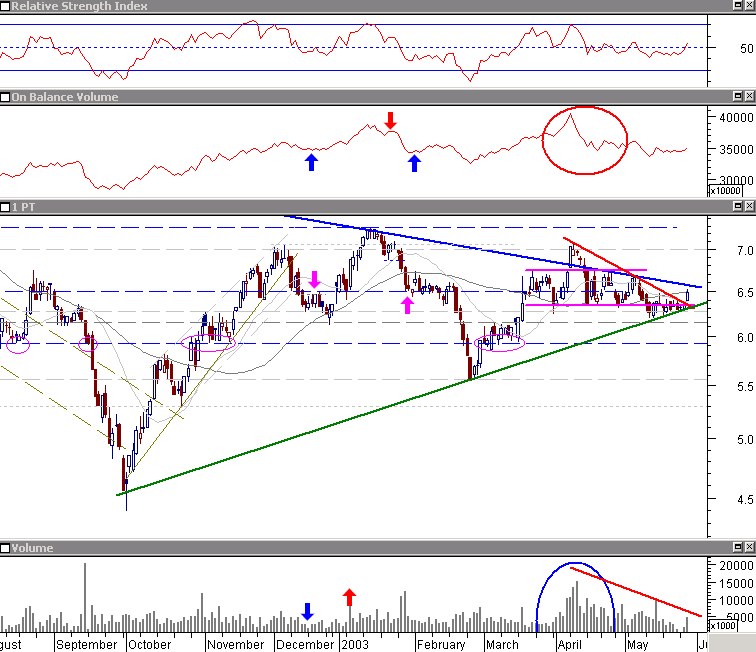Click September on the date axis
756x652 pixels.
coord(87,645)
